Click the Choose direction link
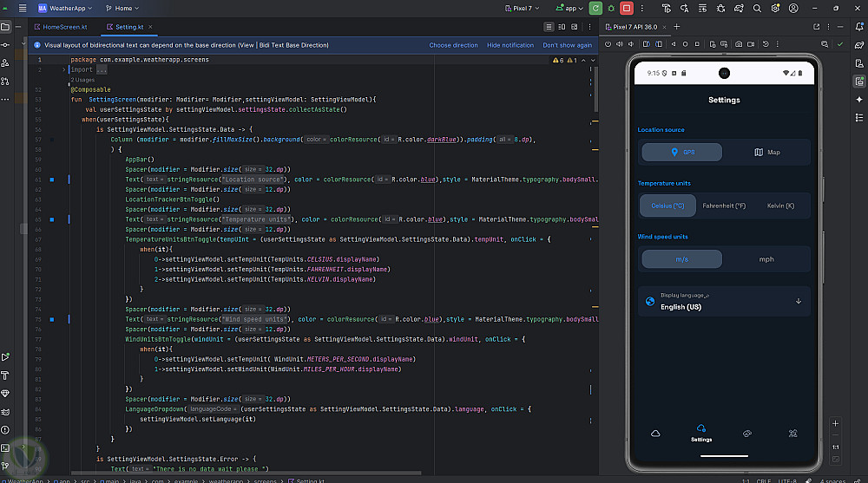868x483 pixels. tap(453, 45)
